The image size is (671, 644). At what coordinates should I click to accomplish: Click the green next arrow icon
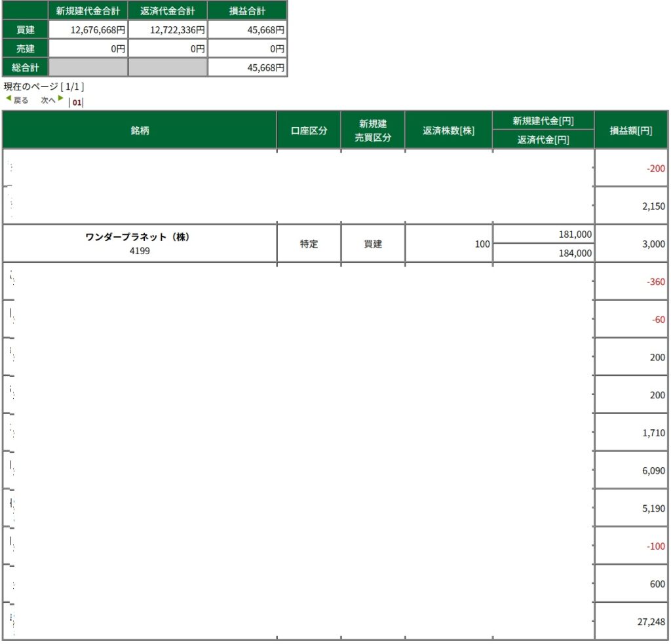(61, 99)
